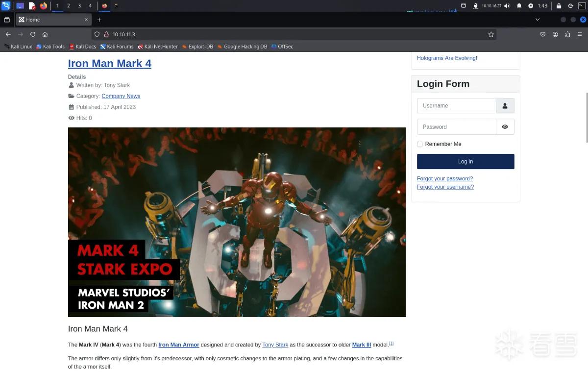Viewport: 588px width, 372px height.
Task: Open the Kali NetHunter bookmark
Action: coord(158,47)
